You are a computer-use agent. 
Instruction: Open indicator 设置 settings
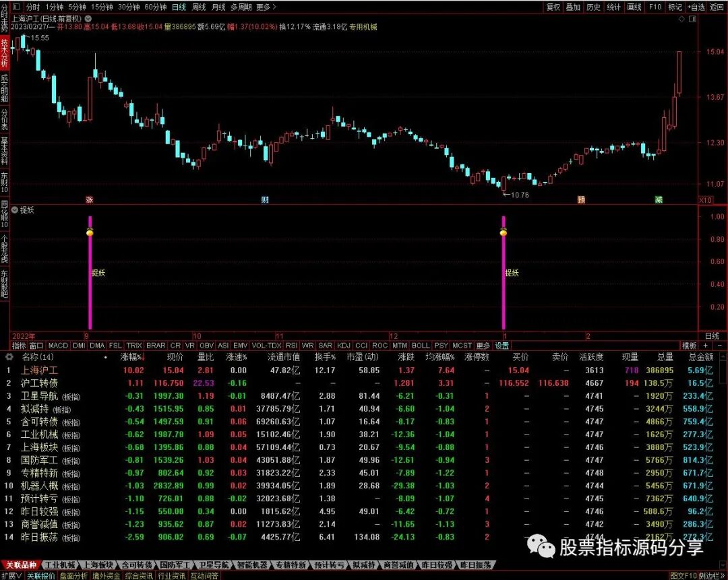click(502, 346)
